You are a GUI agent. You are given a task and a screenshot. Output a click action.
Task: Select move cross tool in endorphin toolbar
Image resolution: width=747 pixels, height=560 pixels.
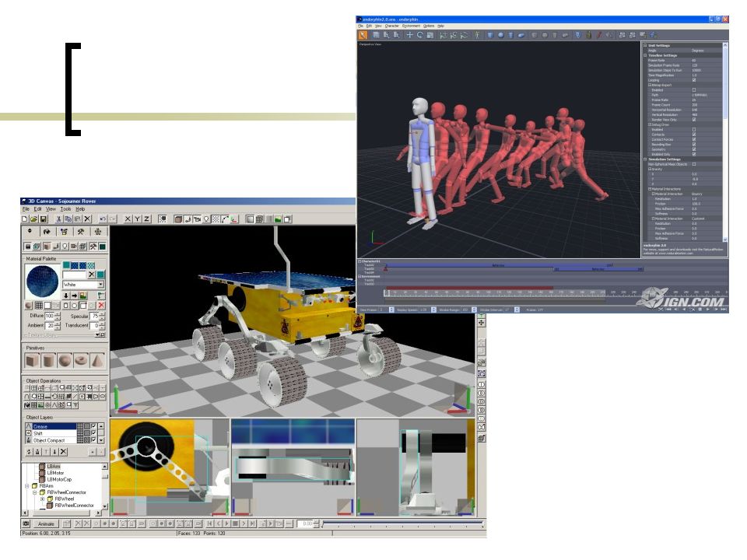pos(409,35)
